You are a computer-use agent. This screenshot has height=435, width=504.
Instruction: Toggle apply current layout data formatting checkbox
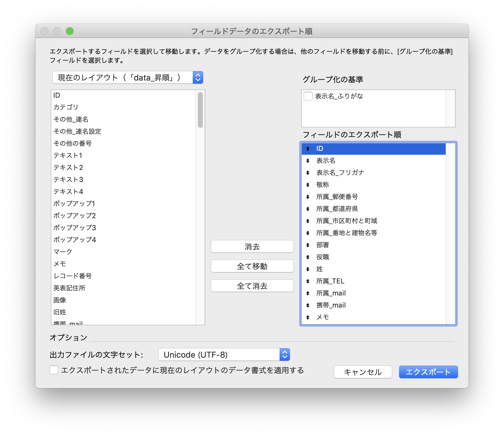[x=54, y=370]
